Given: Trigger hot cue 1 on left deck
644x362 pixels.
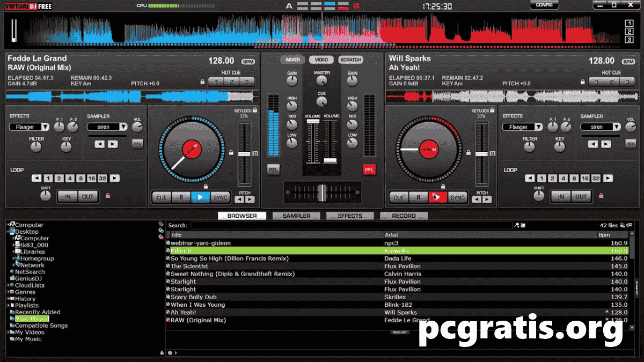Looking at the screenshot, I should (x=216, y=82).
